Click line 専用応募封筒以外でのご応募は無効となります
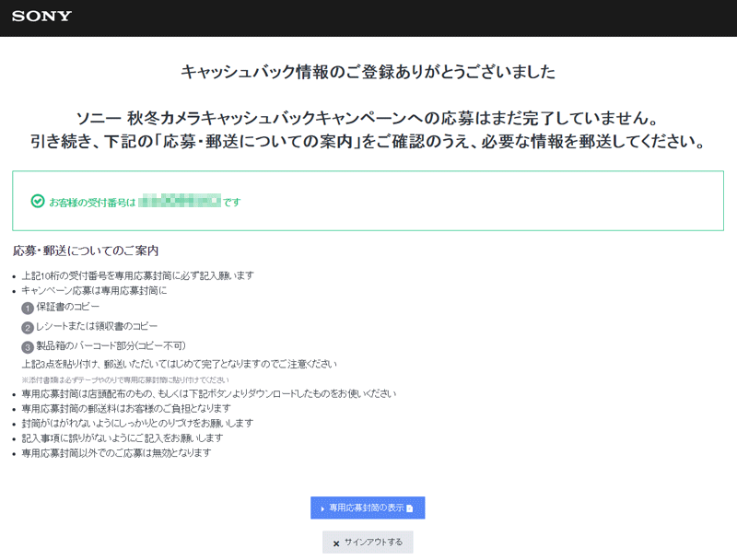The height and width of the screenshot is (560, 737). (116, 453)
